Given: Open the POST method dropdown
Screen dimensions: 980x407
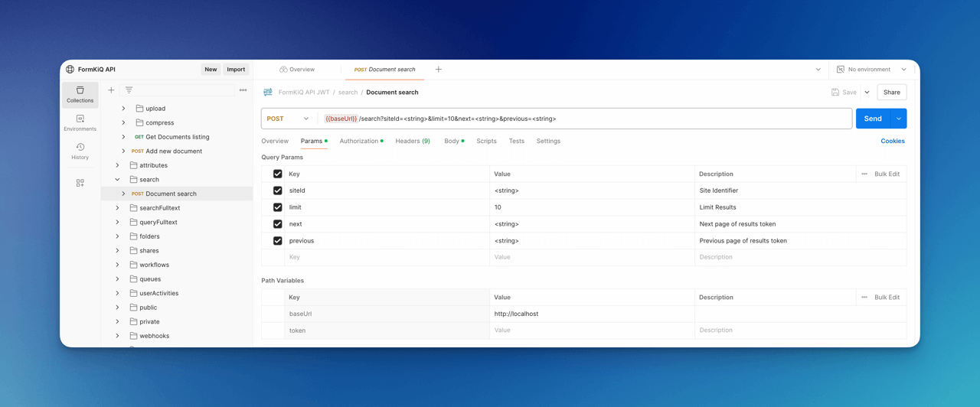Looking at the screenshot, I should (289, 119).
